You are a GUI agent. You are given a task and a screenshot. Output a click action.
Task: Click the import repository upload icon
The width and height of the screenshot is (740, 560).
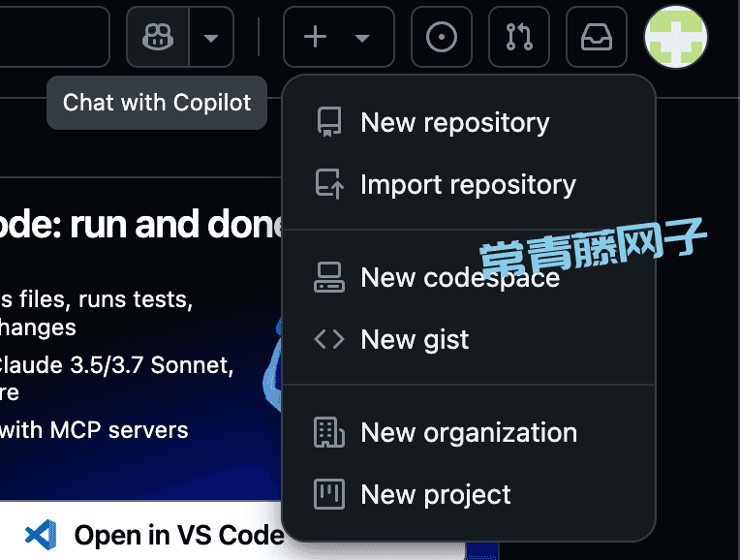tap(329, 184)
